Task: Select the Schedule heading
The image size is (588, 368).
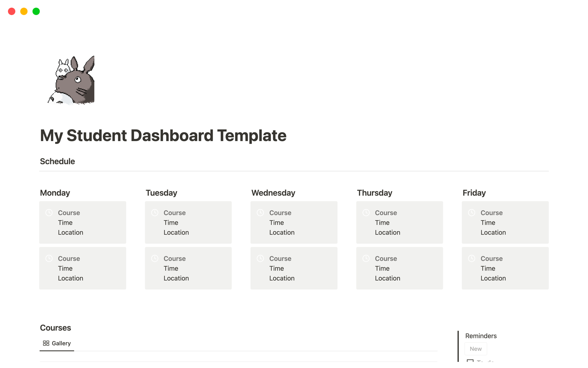Action: tap(58, 161)
